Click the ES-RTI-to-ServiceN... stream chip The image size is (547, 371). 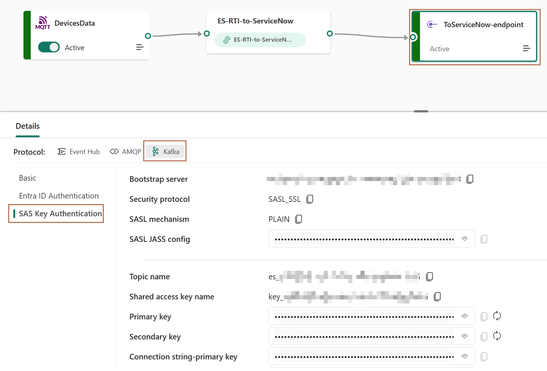click(x=260, y=40)
